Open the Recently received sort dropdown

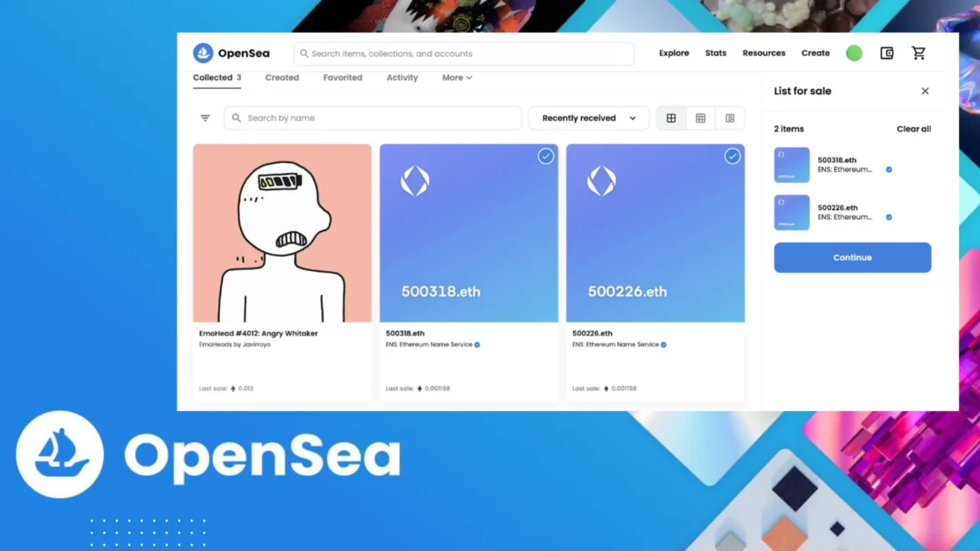click(x=588, y=118)
